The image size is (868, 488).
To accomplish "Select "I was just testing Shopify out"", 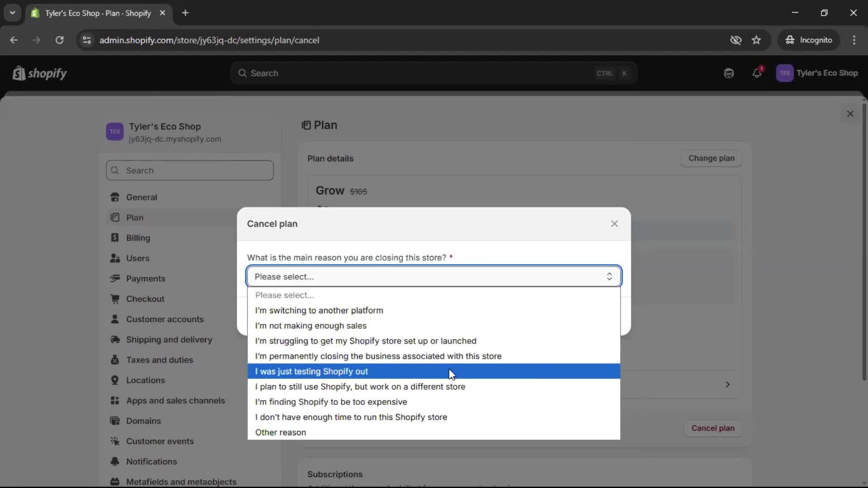I will [x=312, y=371].
